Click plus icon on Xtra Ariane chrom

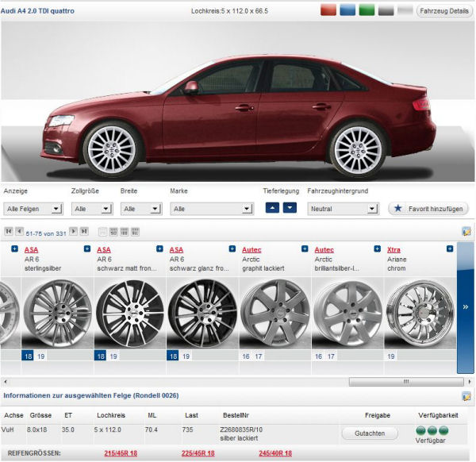click(450, 249)
